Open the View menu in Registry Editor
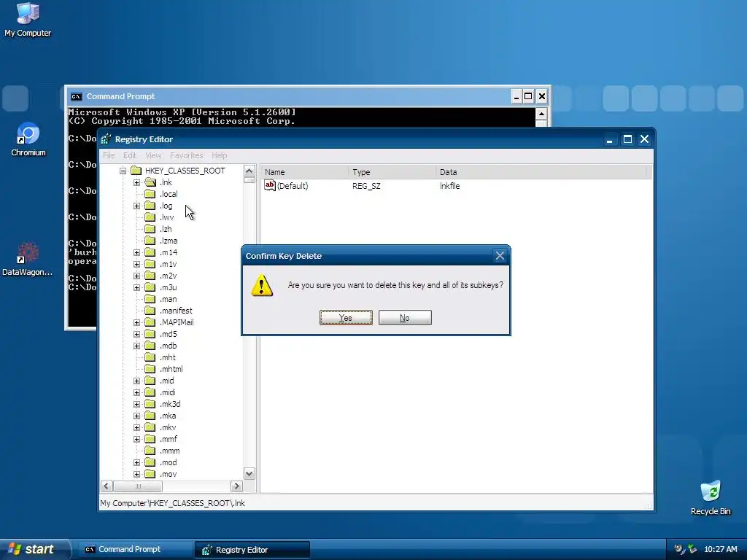The image size is (747, 560). (153, 155)
